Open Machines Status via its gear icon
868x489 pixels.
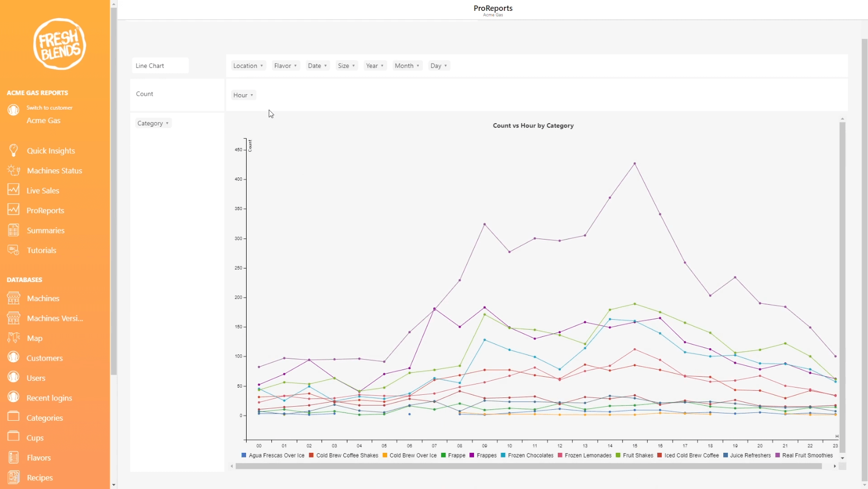click(x=13, y=170)
